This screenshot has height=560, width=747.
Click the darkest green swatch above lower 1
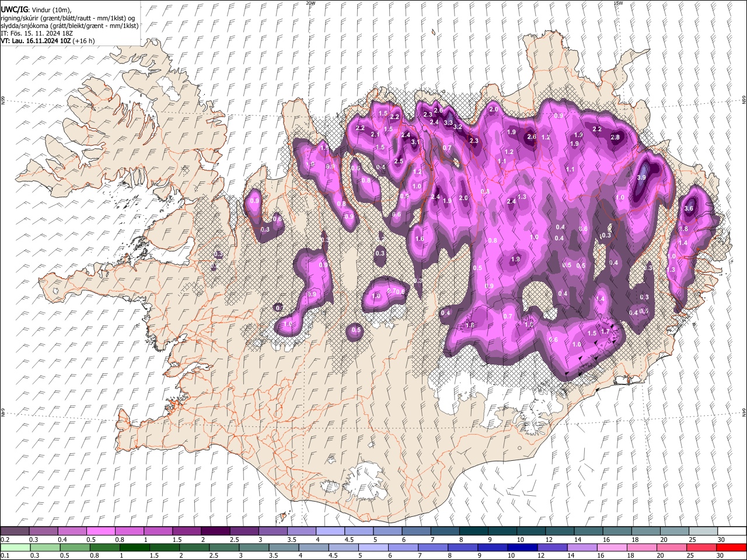[x=134, y=547]
